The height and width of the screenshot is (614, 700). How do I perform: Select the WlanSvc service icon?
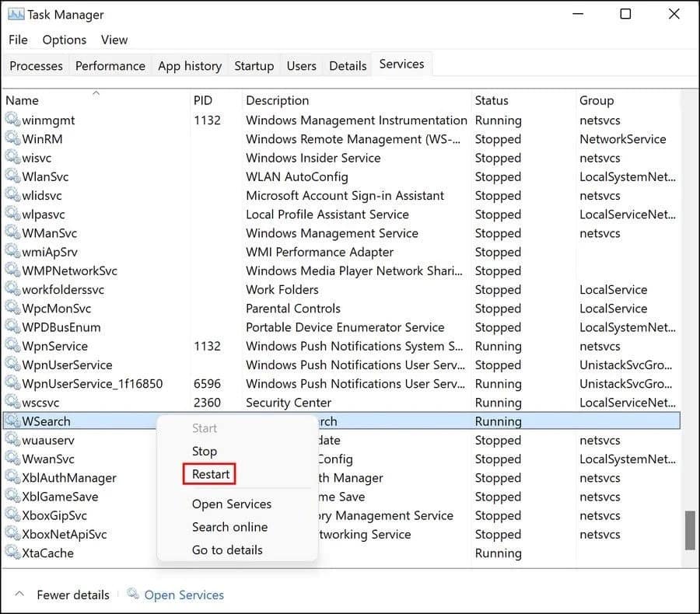[12, 176]
